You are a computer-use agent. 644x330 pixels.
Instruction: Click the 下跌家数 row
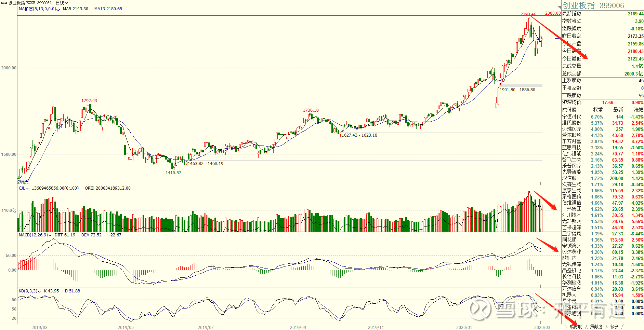[603, 96]
